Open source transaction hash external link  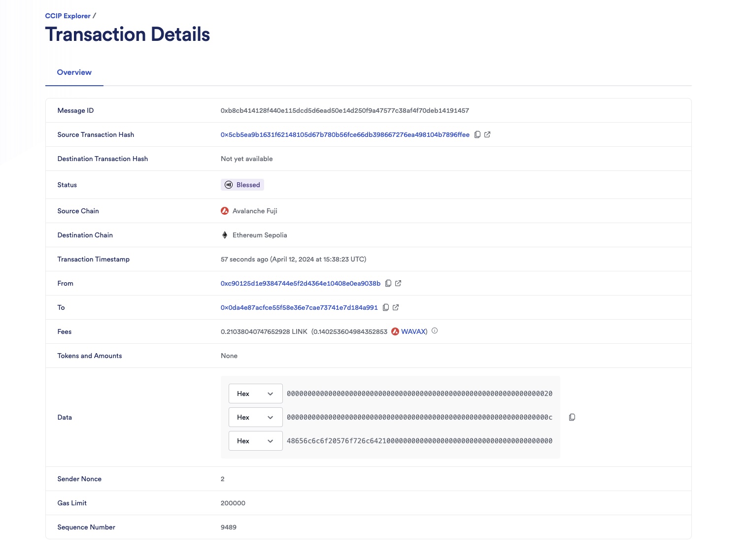487,134
